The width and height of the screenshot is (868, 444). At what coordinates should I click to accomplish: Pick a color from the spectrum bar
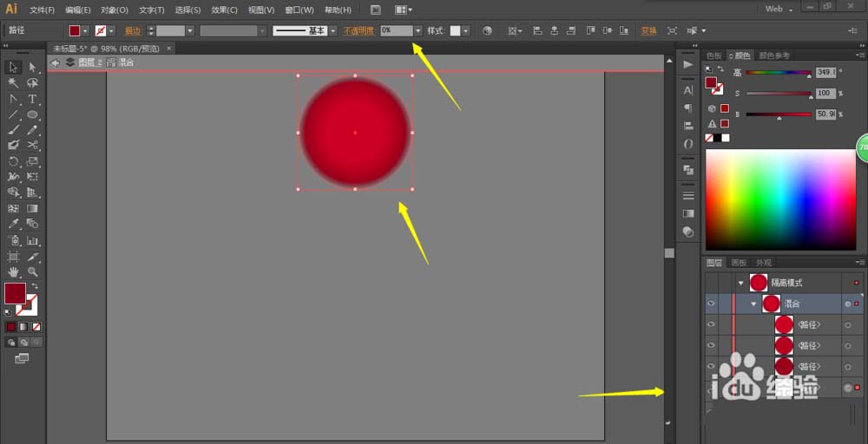click(x=781, y=199)
